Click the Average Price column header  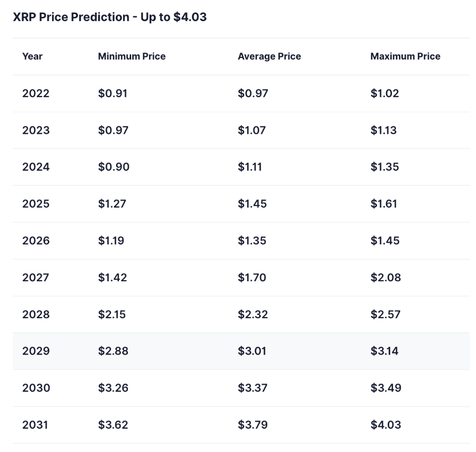pos(269,56)
